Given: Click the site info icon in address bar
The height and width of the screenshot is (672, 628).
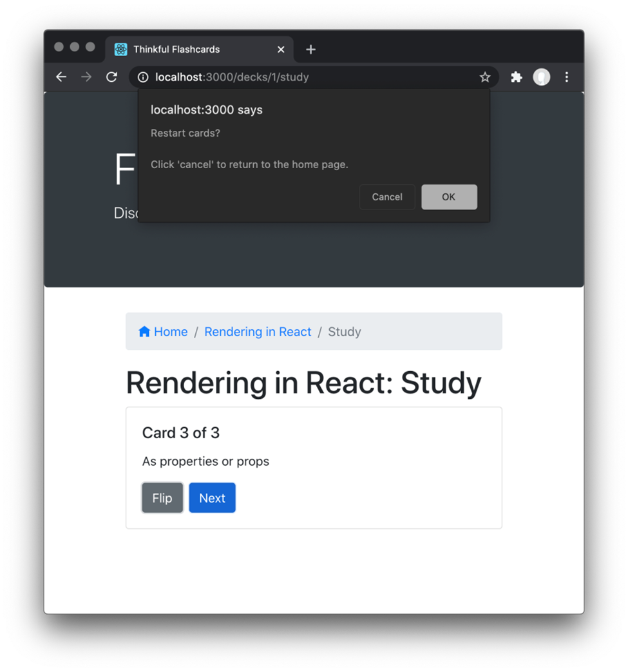Looking at the screenshot, I should pos(142,77).
